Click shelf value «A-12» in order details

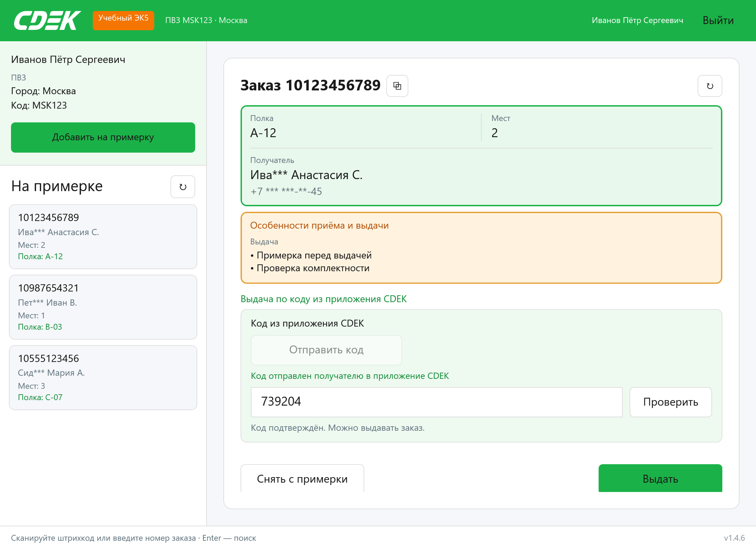[x=263, y=133]
